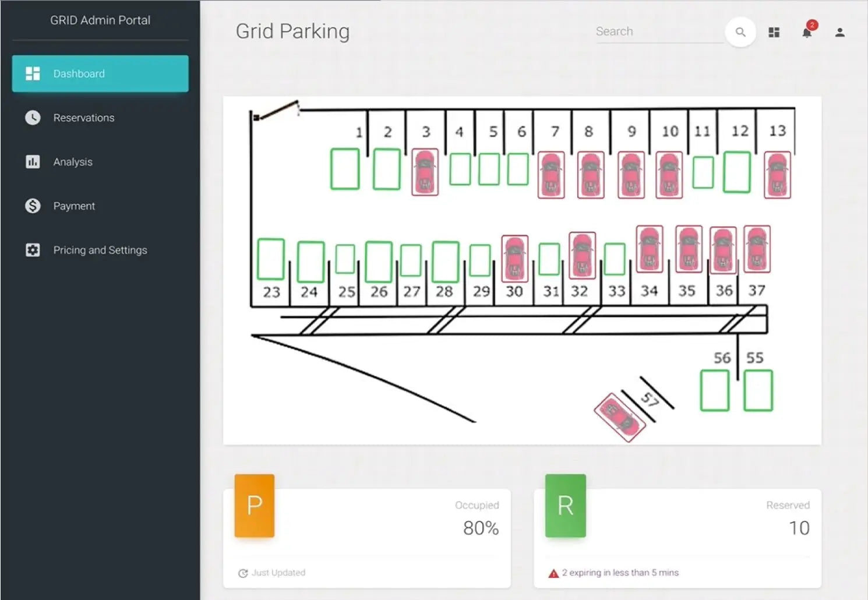Select empty parking spot 27
This screenshot has width=868, height=600.
pos(411,260)
